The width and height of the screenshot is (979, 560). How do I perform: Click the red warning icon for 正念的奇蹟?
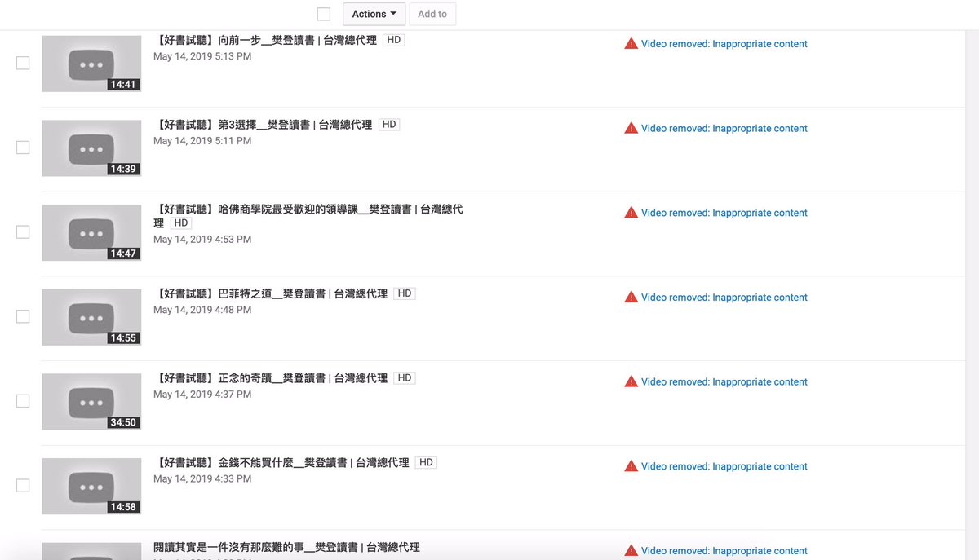pyautogui.click(x=631, y=381)
